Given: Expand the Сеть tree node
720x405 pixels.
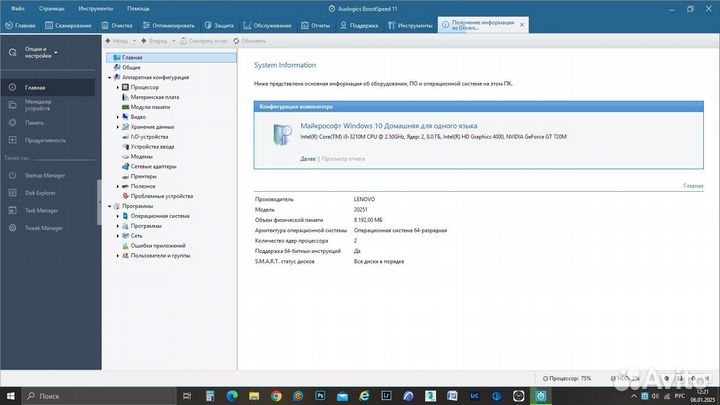Looking at the screenshot, I should coord(118,236).
